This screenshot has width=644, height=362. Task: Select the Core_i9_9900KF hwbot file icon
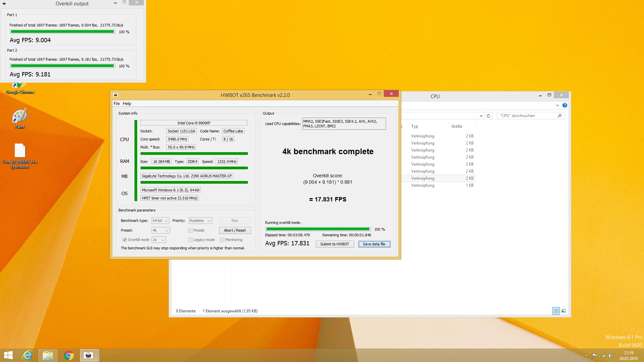[20, 156]
